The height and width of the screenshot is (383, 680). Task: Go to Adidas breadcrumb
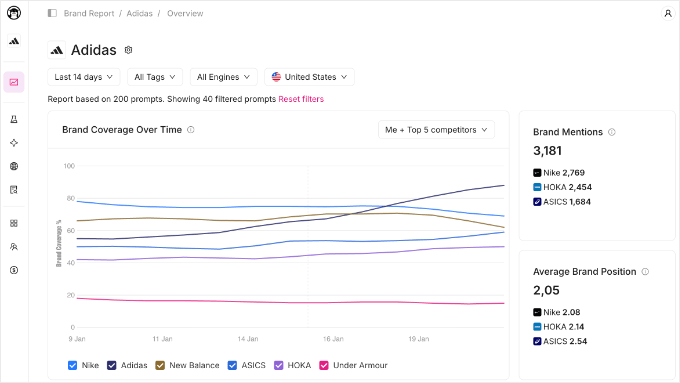tap(140, 13)
